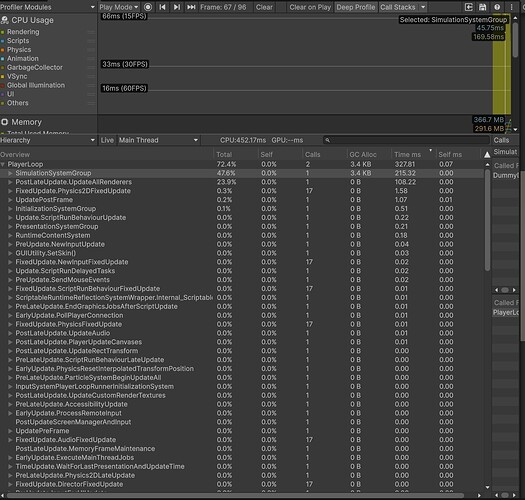Select the Update.ScriptRunBehaviourUpdate row
The width and height of the screenshot is (525, 500).
241,218
